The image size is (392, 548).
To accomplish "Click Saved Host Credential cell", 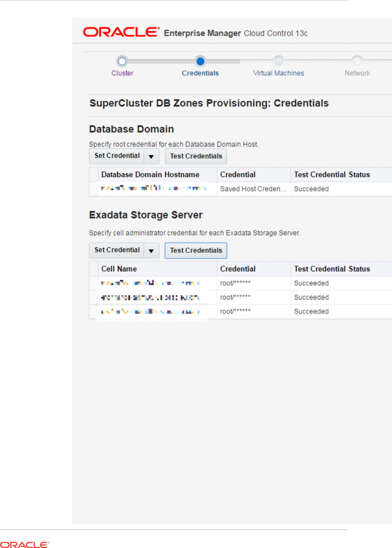I will click(253, 189).
